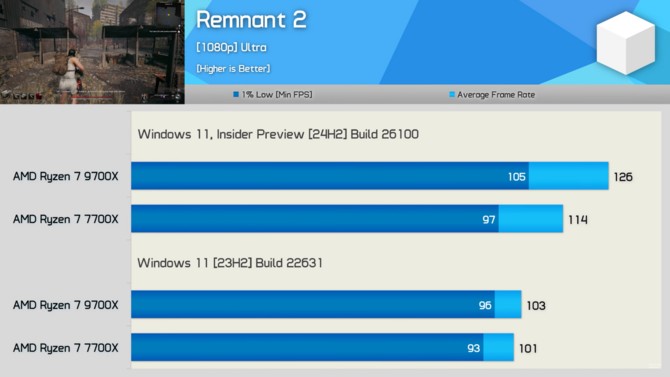The height and width of the screenshot is (377, 670).
Task: Click the Ryzen 7 7700X label under 24H2
Action: pos(65,219)
